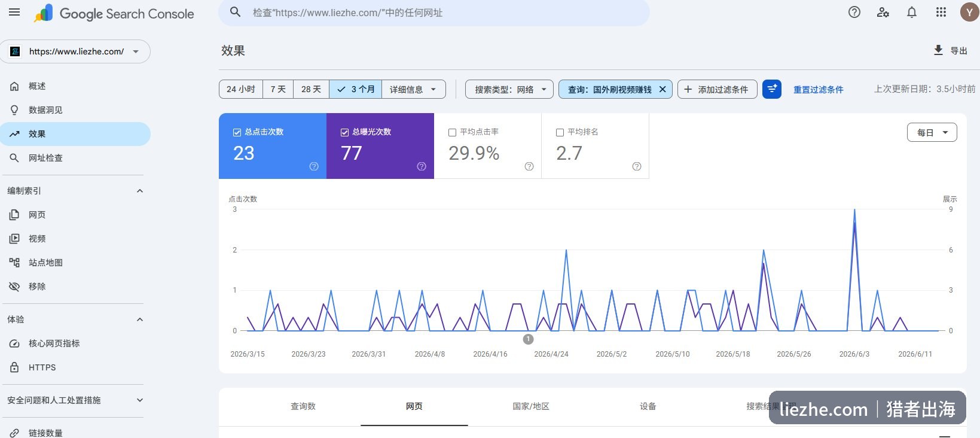Click the 移除 removals icon
Screen dimensions: 980x438
click(14, 287)
